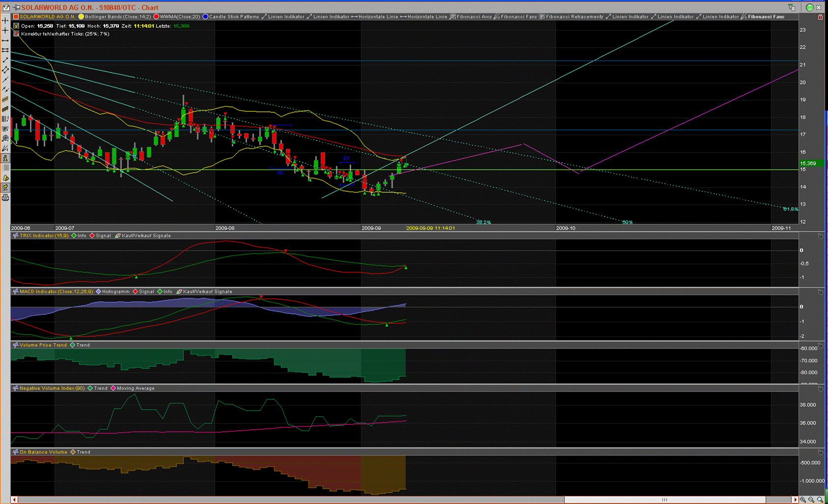Toggle the MACD Histogramm series marker
The image size is (828, 504).
98,292
